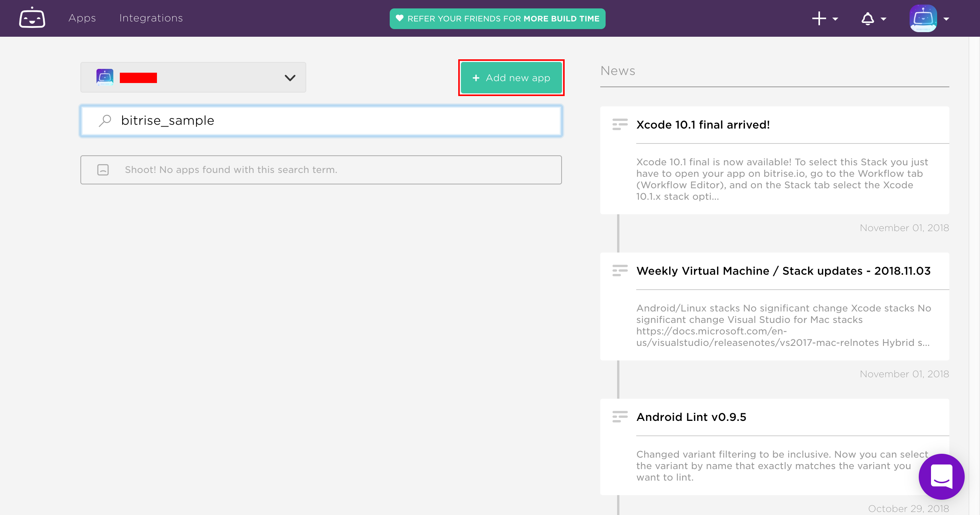The width and height of the screenshot is (980, 515).
Task: Open the plus create-new menu icon
Action: (819, 18)
